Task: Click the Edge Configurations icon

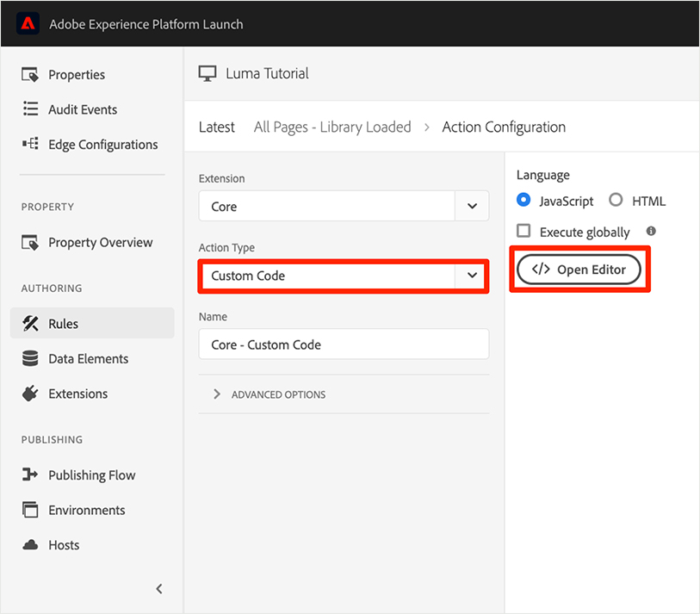Action: click(30, 144)
